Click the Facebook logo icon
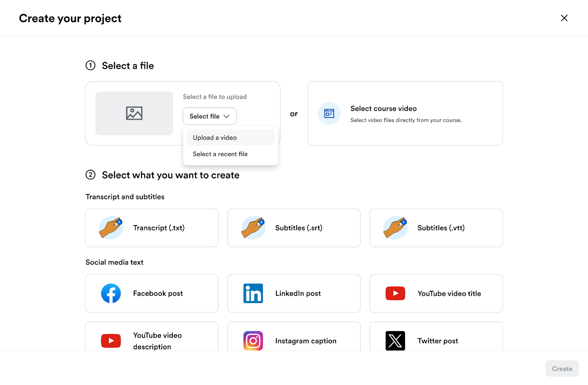The image size is (588, 385). [111, 293]
